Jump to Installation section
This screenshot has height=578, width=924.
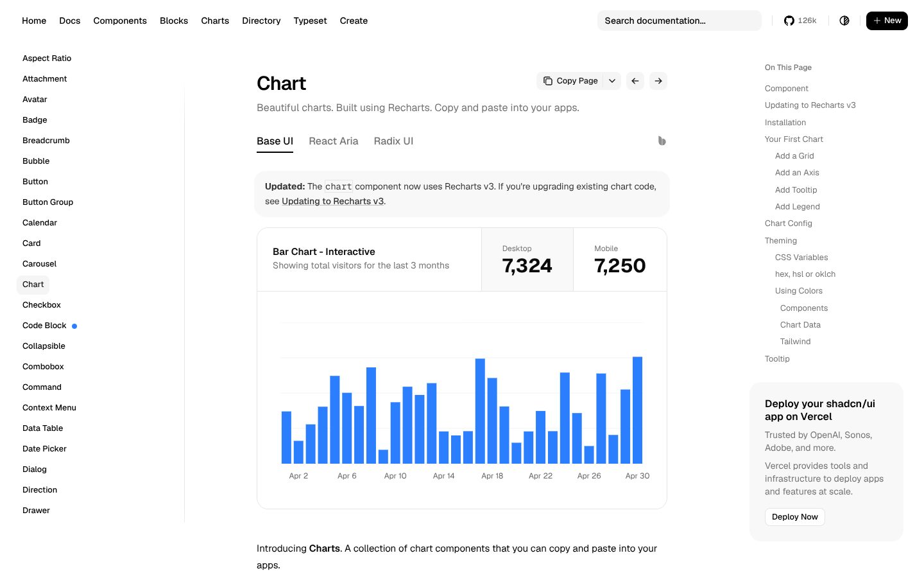tap(785, 123)
